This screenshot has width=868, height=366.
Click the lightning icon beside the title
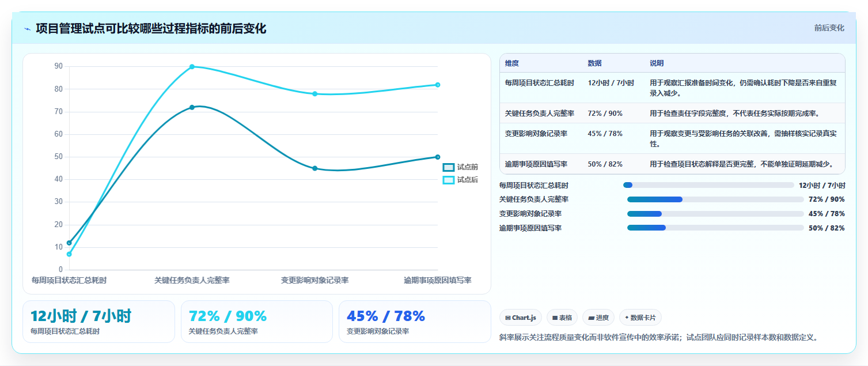click(x=27, y=29)
